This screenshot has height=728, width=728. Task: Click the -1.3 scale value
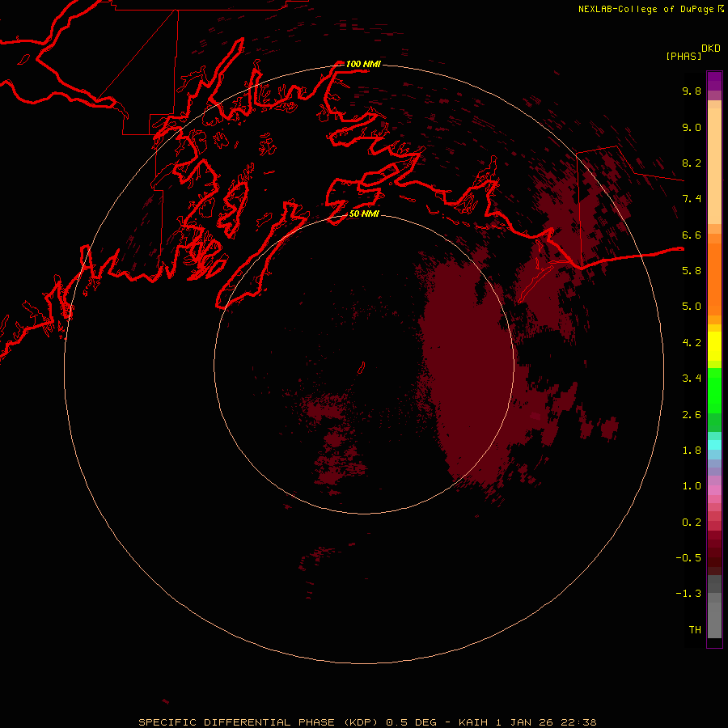(688, 594)
